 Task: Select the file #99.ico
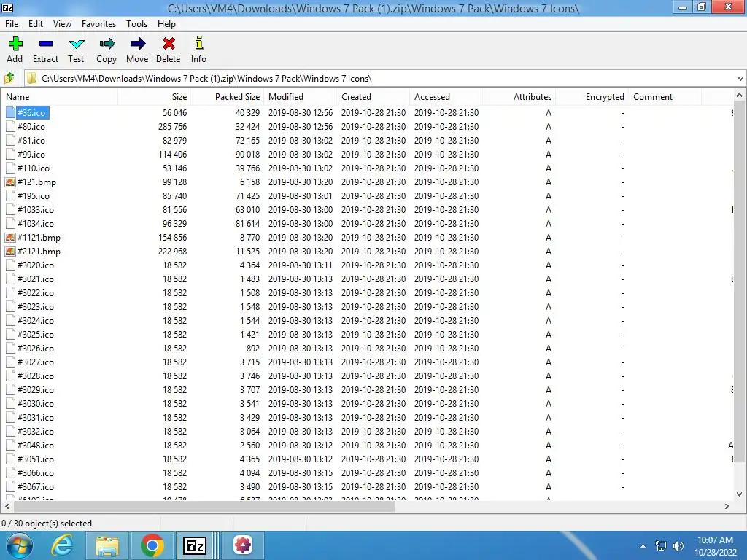click(31, 155)
